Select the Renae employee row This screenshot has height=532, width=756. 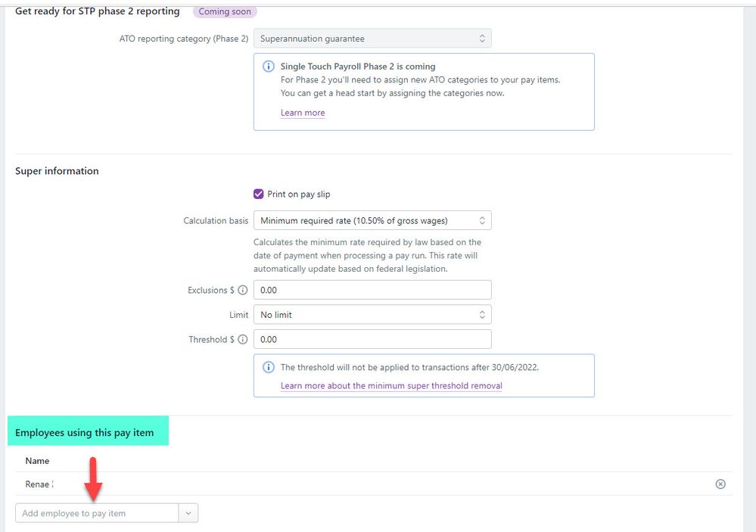pyautogui.click(x=39, y=484)
